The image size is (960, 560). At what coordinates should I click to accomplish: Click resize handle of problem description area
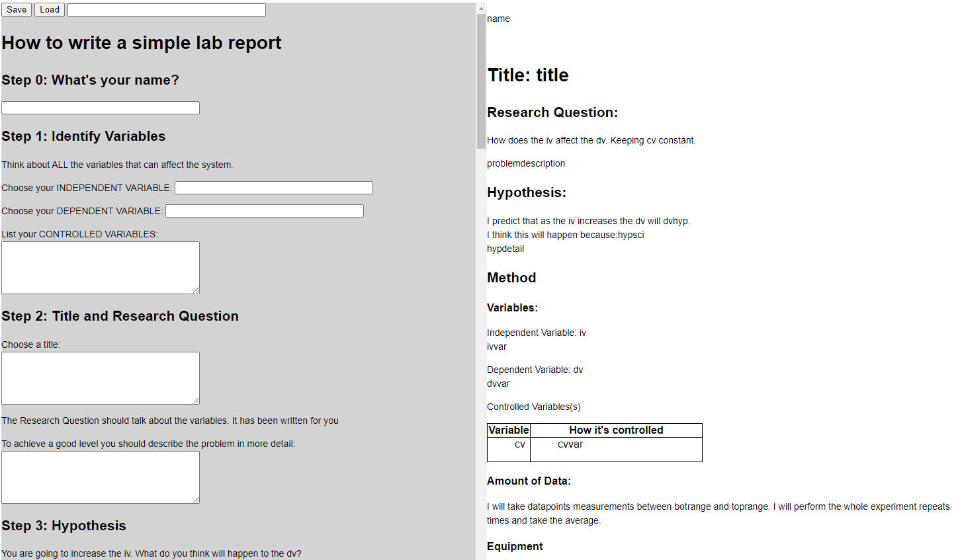tap(196, 500)
